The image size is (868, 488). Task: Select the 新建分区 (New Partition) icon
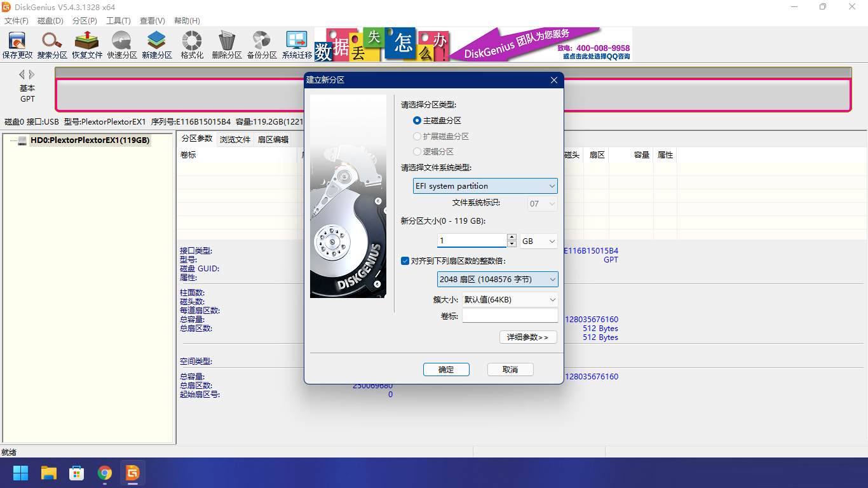157,44
